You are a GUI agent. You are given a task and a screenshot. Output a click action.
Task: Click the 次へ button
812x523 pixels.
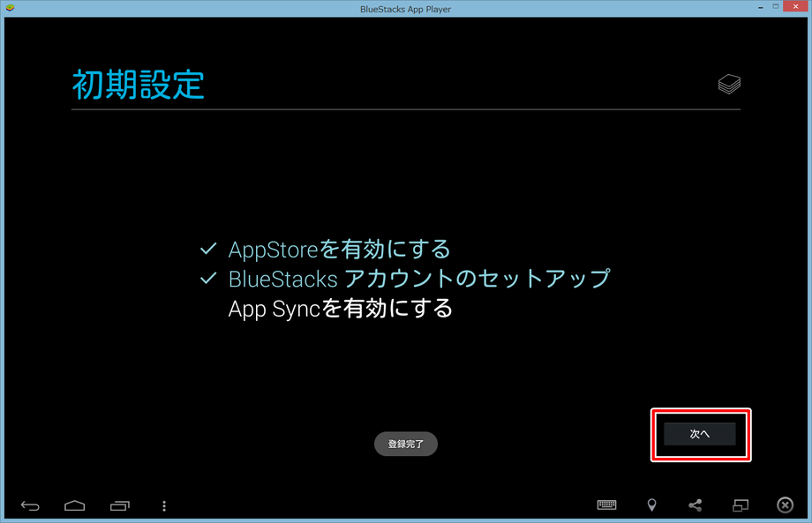tap(700, 434)
